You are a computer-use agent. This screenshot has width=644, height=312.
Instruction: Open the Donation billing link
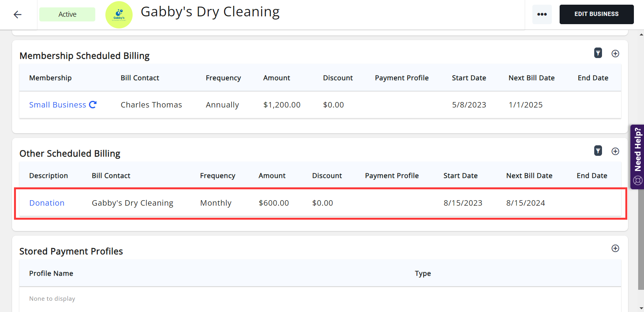(x=47, y=203)
